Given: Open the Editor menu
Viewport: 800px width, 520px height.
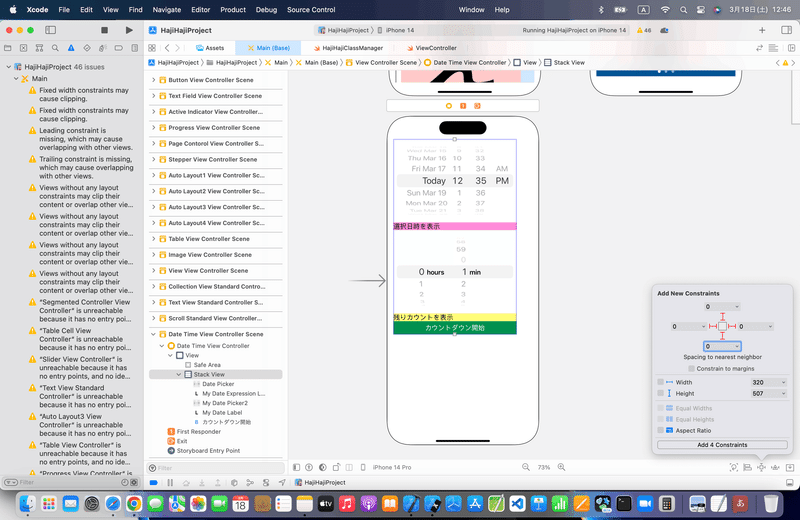Looking at the screenshot, I should pyautogui.click(x=201, y=10).
